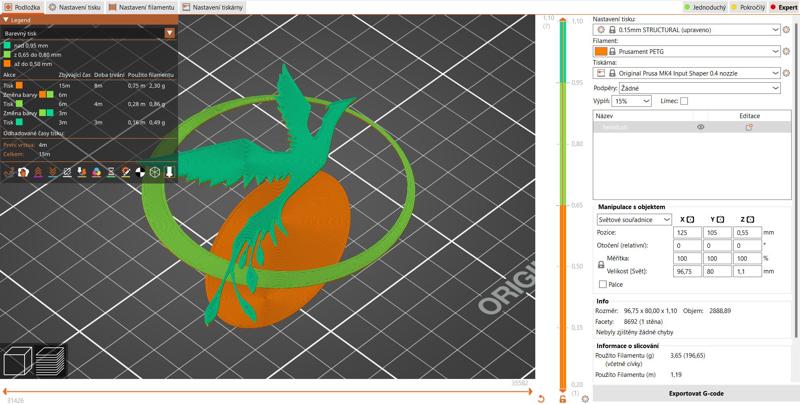This screenshot has height=404, width=800.
Task: Click the Exportovat G-code button
Action: coord(696,393)
